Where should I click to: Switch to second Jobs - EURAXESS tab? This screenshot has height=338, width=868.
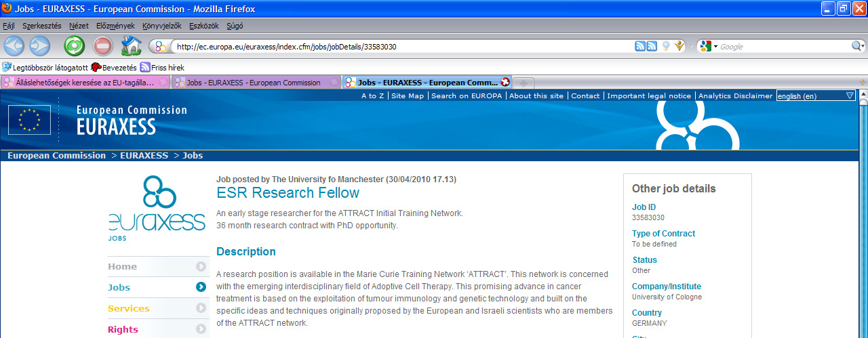(256, 83)
